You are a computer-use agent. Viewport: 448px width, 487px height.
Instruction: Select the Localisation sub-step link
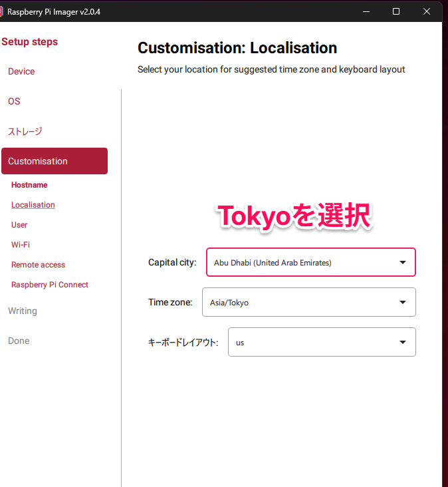click(33, 205)
